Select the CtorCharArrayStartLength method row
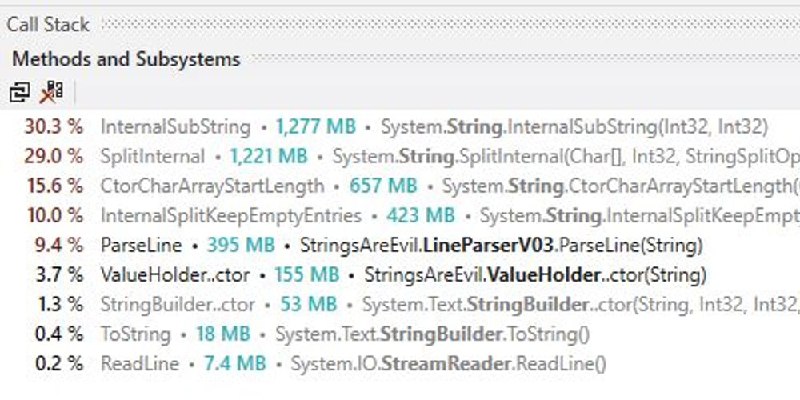The image size is (800, 400). 400,186
